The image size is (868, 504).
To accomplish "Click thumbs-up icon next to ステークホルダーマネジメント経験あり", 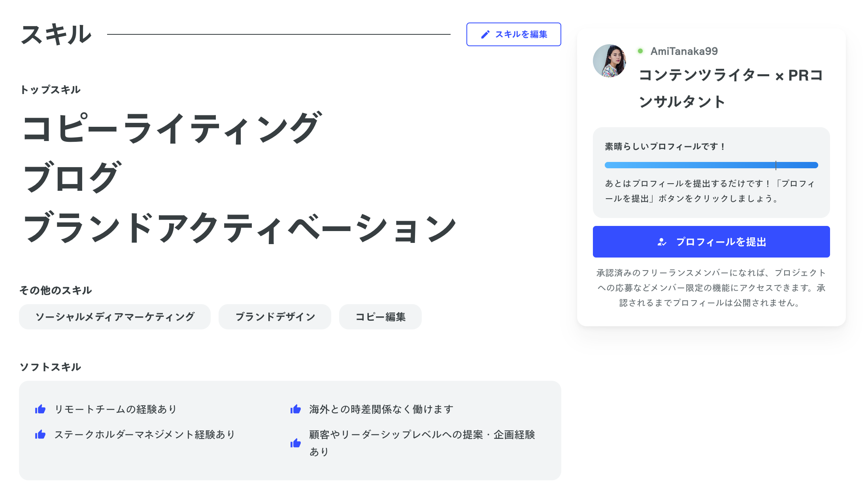I will [40, 434].
